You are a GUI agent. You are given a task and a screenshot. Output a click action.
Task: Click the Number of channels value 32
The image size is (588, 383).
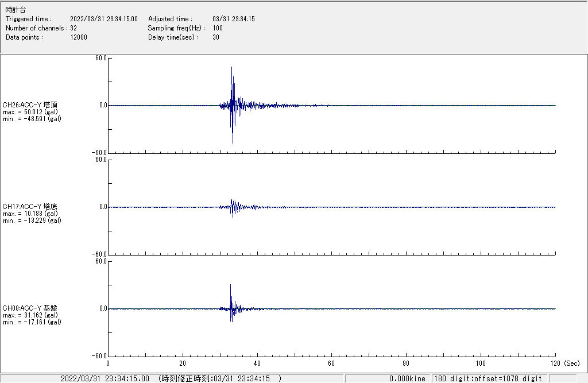73,28
